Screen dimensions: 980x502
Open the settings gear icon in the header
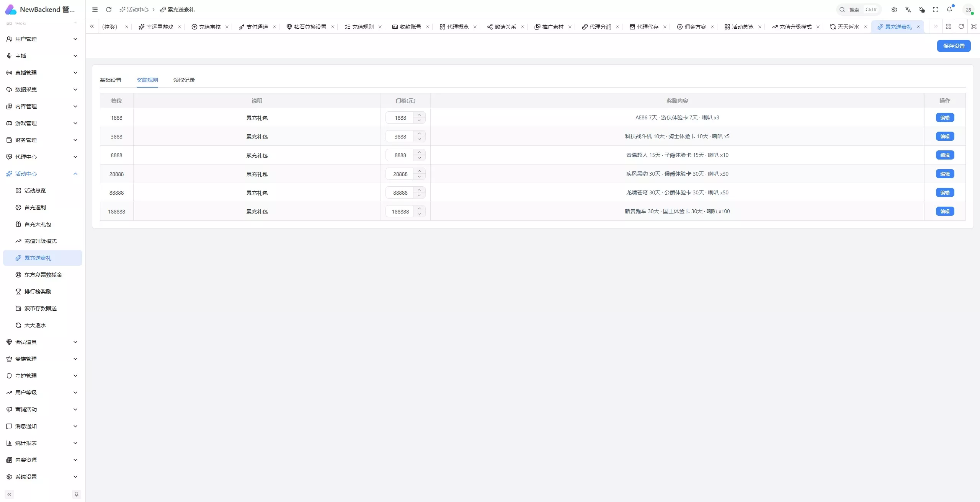[x=894, y=10]
